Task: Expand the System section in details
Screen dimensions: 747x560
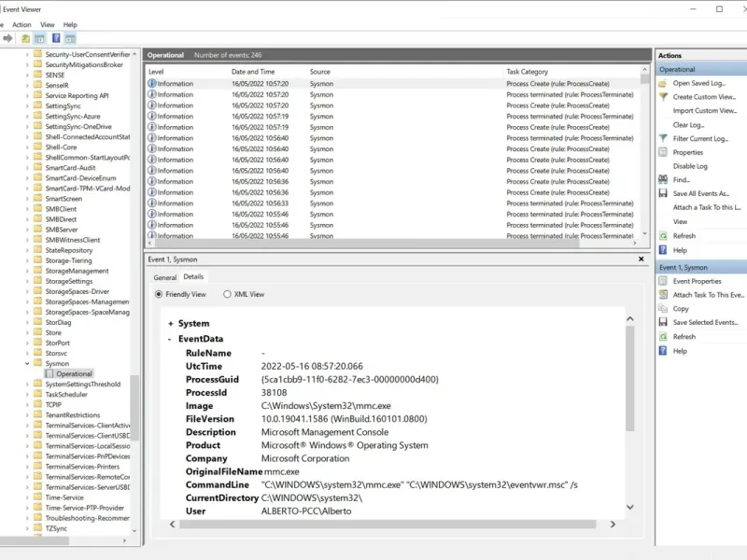Action: coord(171,324)
